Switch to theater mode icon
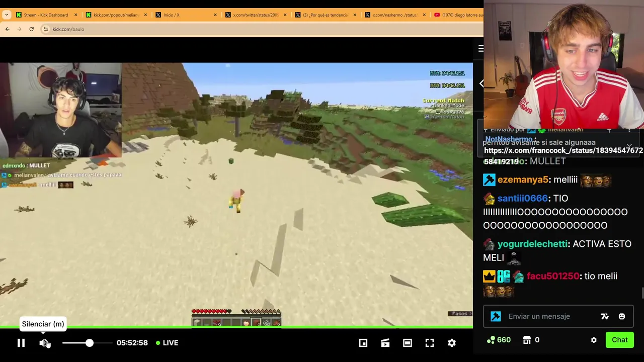Image resolution: width=644 pixels, height=362 pixels. 408,343
